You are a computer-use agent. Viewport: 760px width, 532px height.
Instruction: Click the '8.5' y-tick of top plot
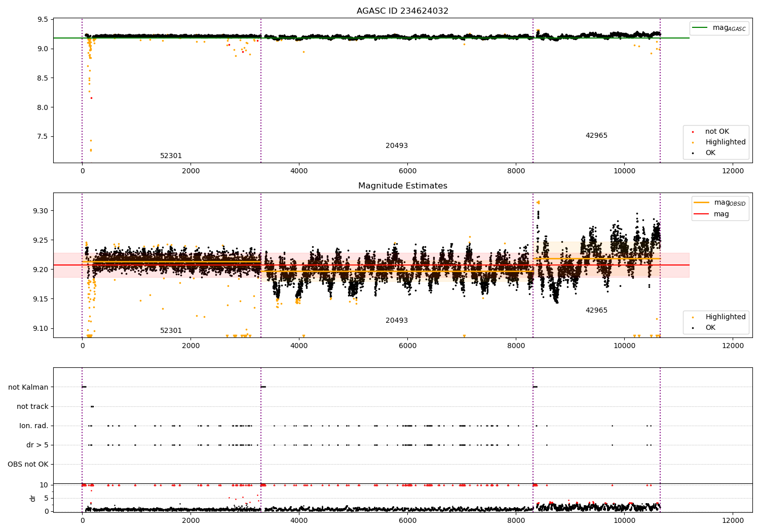(43, 78)
